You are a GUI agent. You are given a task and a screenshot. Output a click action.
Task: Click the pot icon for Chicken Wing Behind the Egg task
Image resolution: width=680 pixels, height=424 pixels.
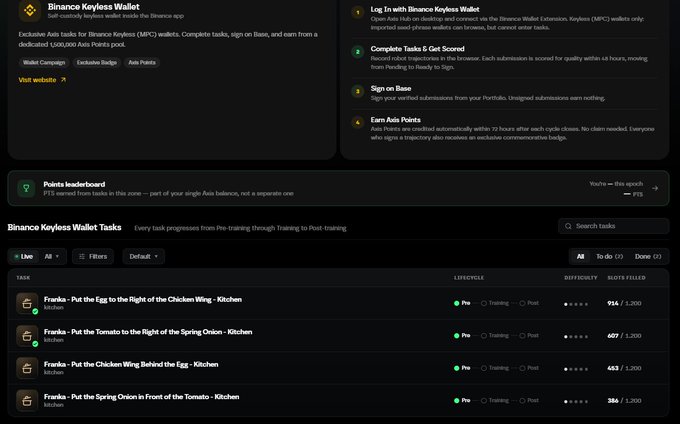click(27, 368)
